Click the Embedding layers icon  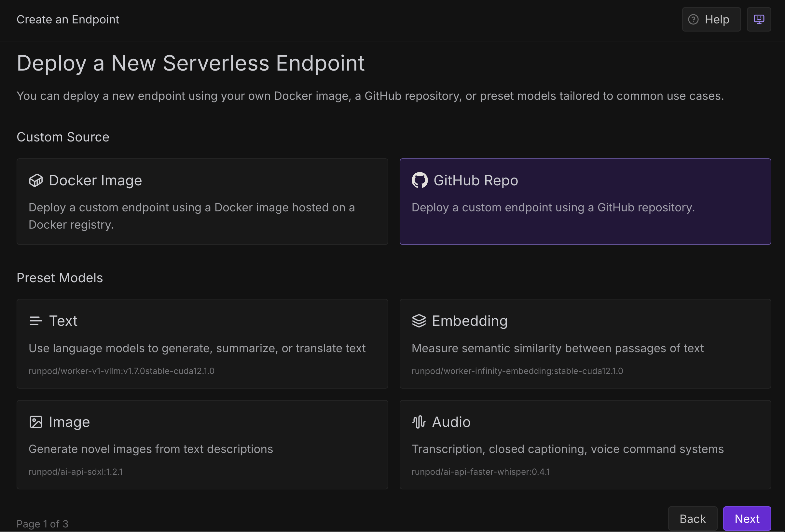click(419, 321)
